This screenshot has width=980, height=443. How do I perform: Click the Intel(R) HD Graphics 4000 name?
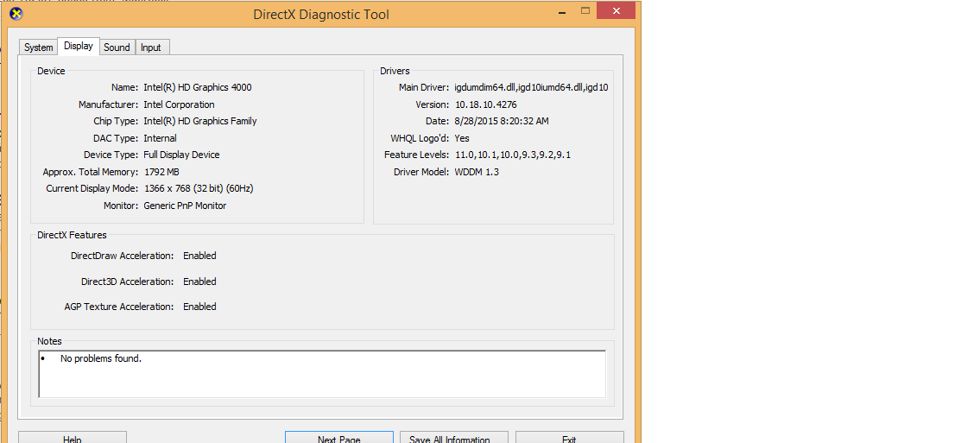pos(198,87)
